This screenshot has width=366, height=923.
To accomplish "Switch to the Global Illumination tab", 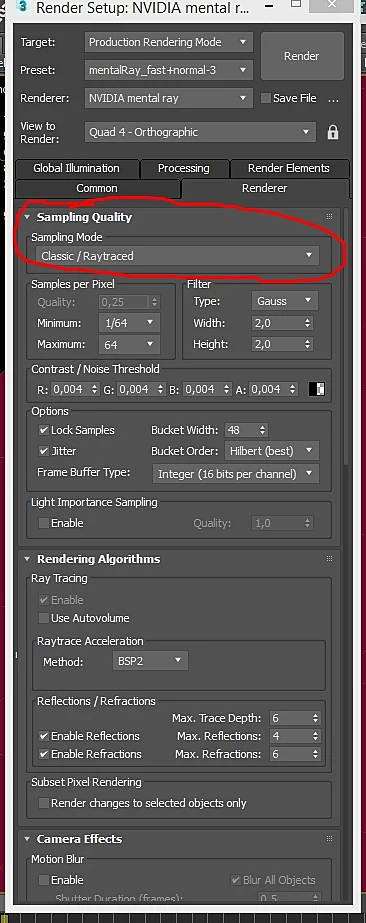I will pyautogui.click(x=76, y=168).
